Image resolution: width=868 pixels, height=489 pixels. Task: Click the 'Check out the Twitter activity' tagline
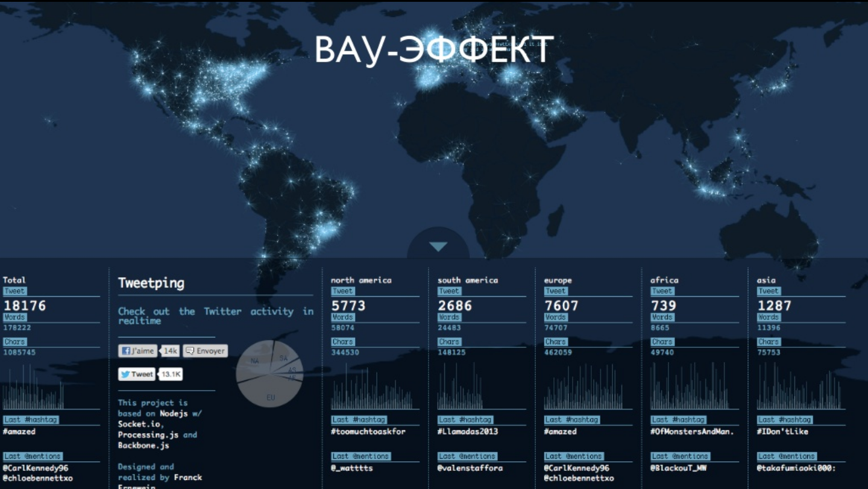pyautogui.click(x=216, y=316)
